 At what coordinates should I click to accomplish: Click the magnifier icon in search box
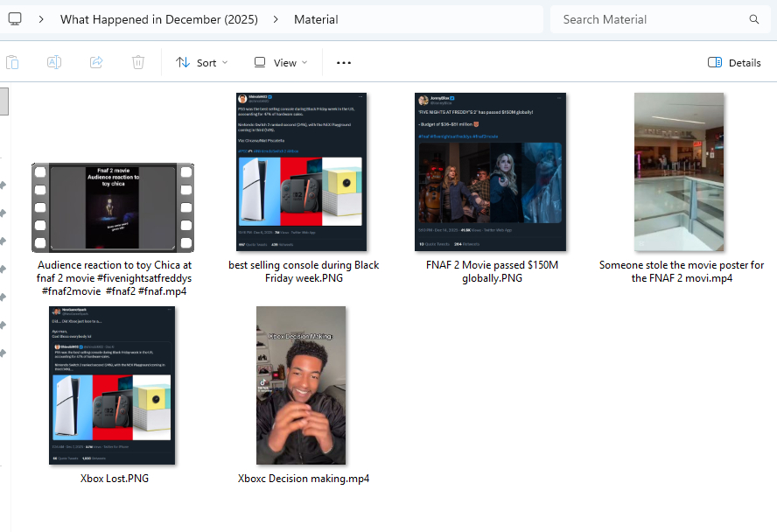coord(754,19)
